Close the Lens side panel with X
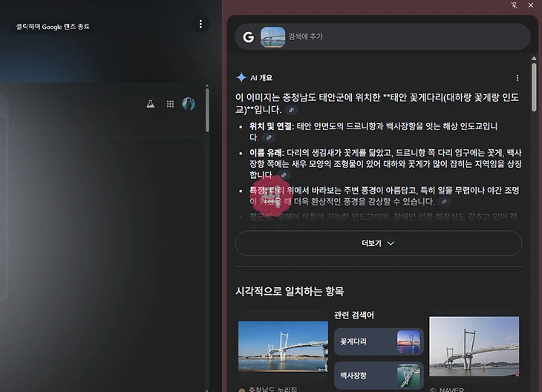The height and width of the screenshot is (392, 542). 531,5
